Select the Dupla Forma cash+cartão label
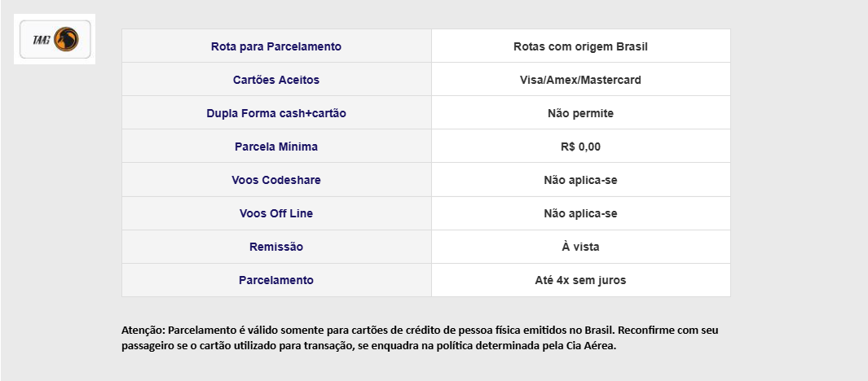868x381 pixels. click(x=276, y=113)
